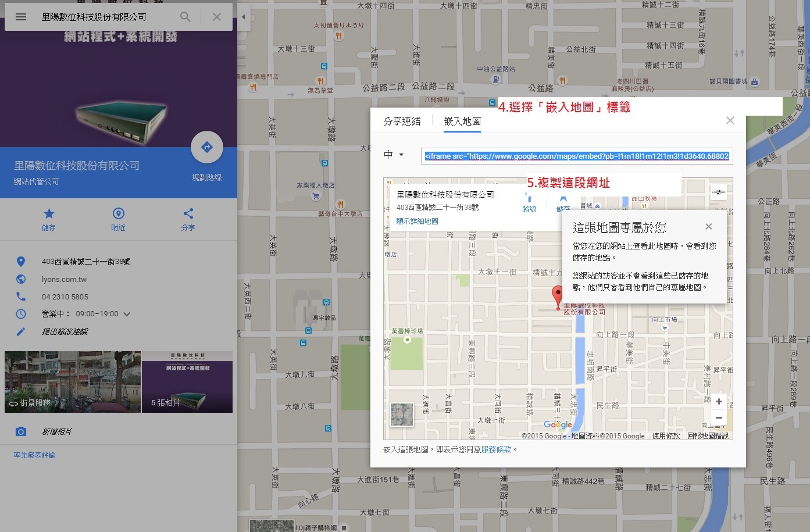Click 藝奇台中大墩店 restaurant icon
Image resolution: width=810 pixels, height=532 pixels.
pos(340,205)
